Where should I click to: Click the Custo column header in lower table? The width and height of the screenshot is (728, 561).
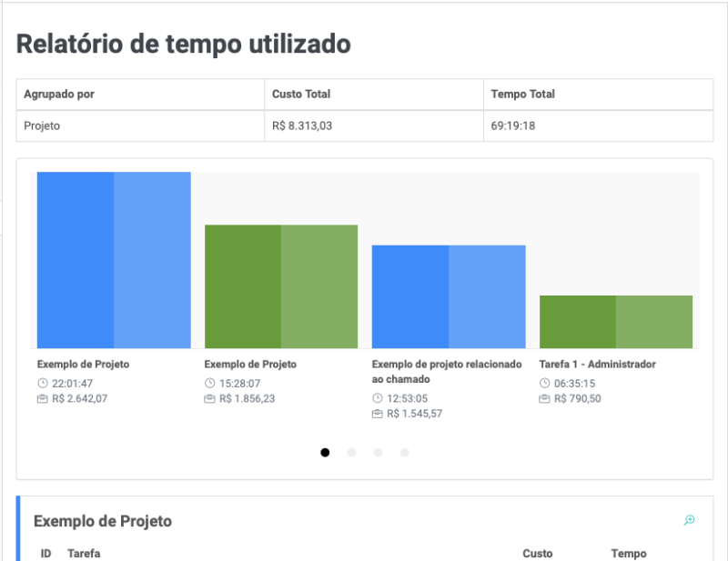point(537,554)
